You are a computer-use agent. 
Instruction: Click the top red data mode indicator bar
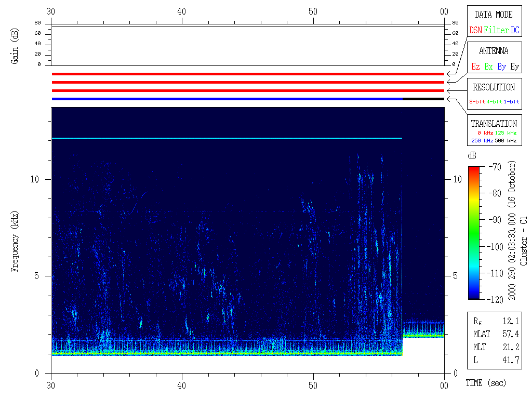pyautogui.click(x=248, y=74)
